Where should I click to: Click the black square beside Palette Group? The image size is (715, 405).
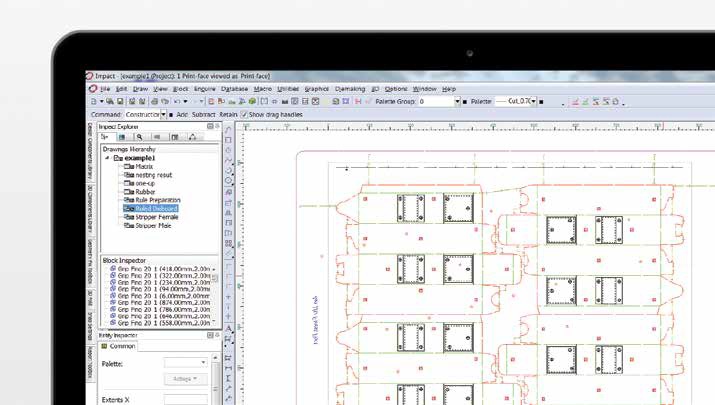465,102
